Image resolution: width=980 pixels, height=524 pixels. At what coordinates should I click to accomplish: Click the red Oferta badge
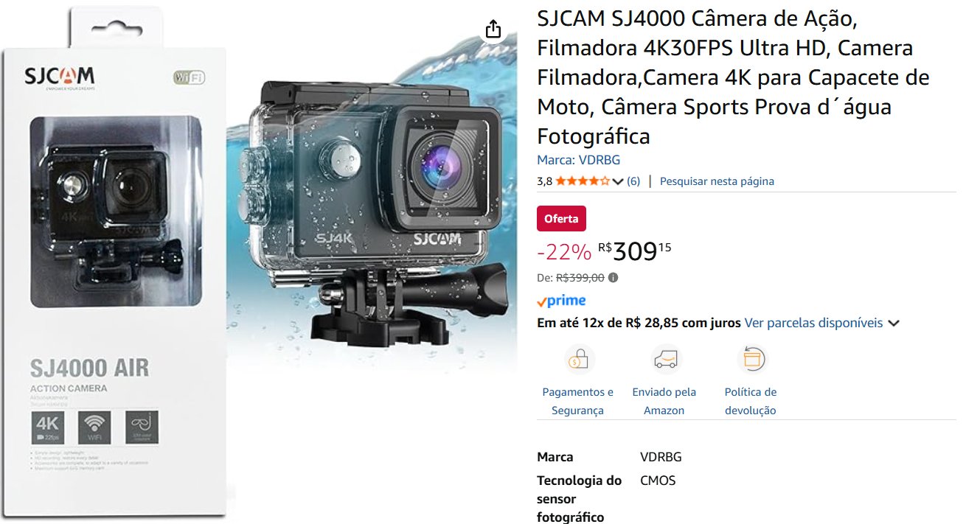tap(562, 218)
